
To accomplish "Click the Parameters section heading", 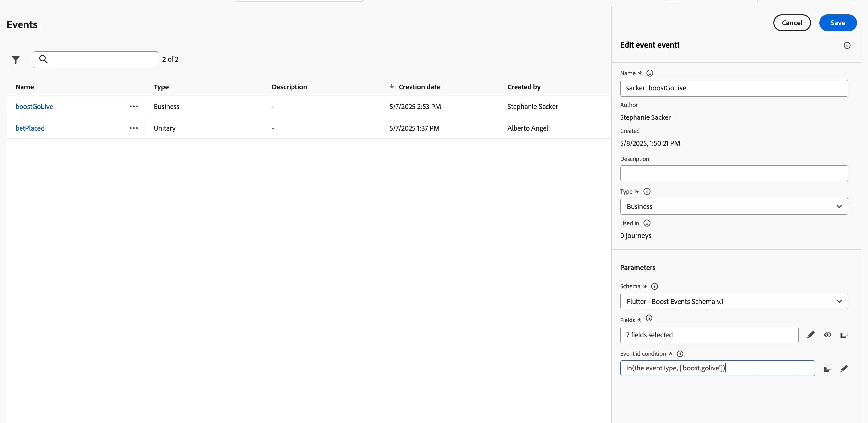I will click(637, 268).
